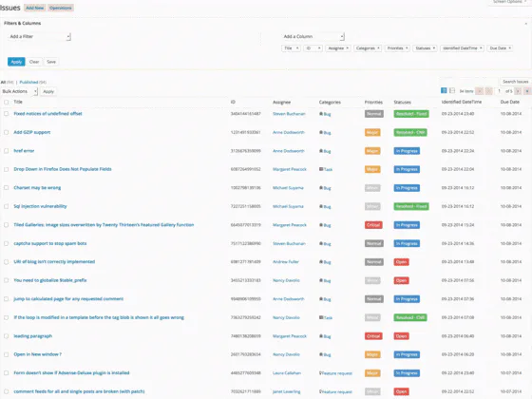This screenshot has width=532, height=399.
Task: Open 'Sql injection vulnerability' issue
Action: click(x=40, y=206)
